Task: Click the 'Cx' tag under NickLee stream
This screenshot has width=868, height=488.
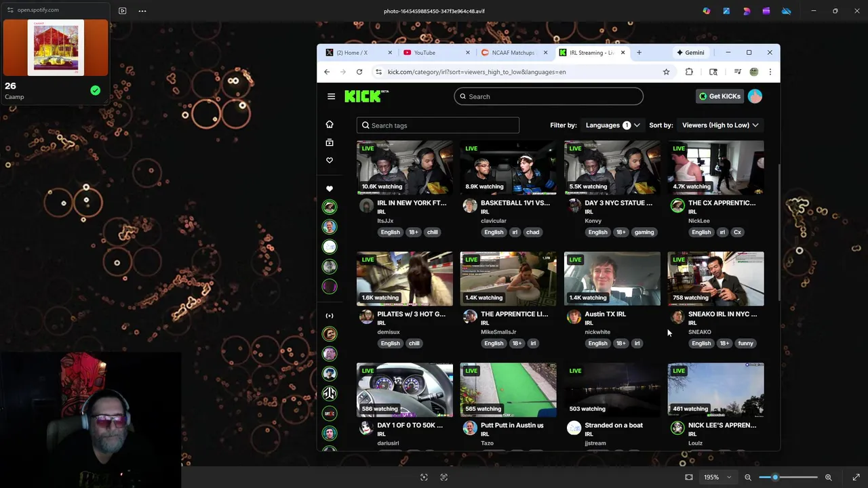Action: 737,232
